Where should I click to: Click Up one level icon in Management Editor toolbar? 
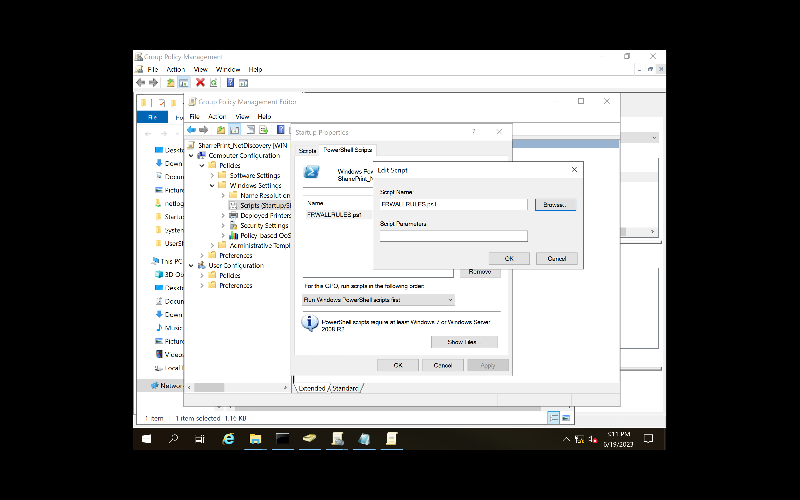click(220, 130)
